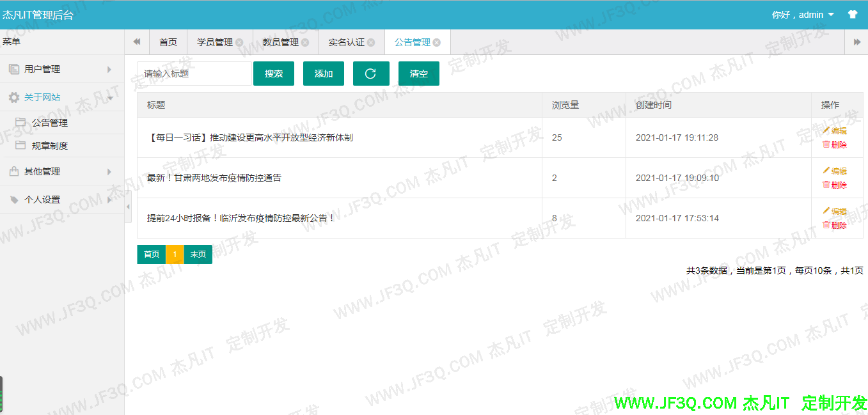Click the left double-arrow to scroll tabs

(x=137, y=41)
